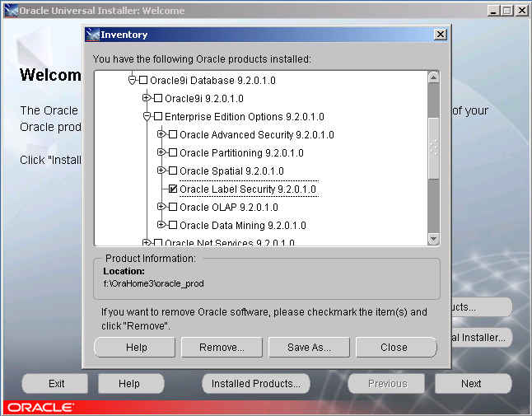
Task: Click the Help button in Inventory dialog
Action: pyautogui.click(x=135, y=347)
